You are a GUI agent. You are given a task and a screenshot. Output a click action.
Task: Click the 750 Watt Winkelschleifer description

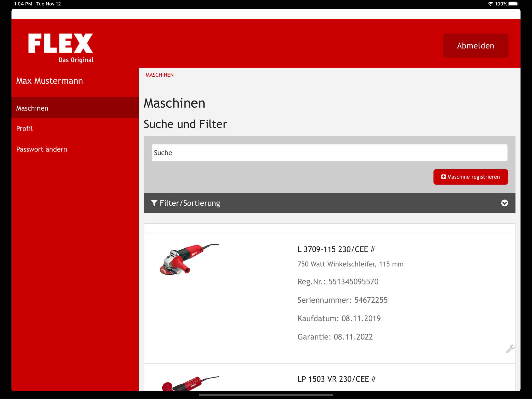351,264
